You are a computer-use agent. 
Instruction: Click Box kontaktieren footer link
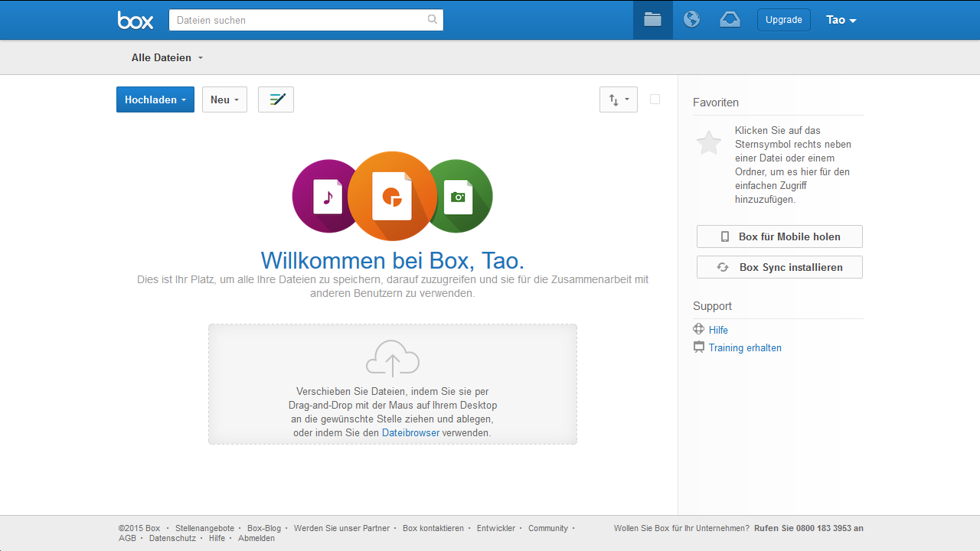click(x=433, y=528)
